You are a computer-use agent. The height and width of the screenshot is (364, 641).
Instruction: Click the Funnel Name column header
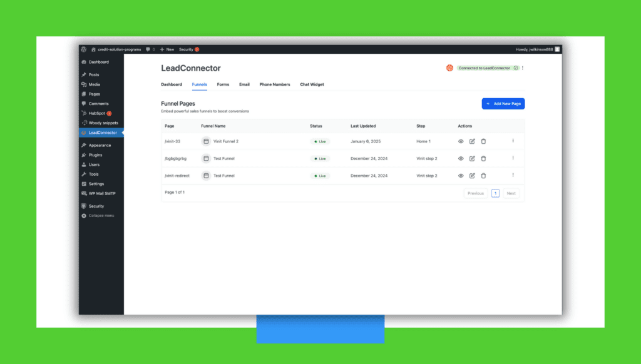click(x=213, y=126)
